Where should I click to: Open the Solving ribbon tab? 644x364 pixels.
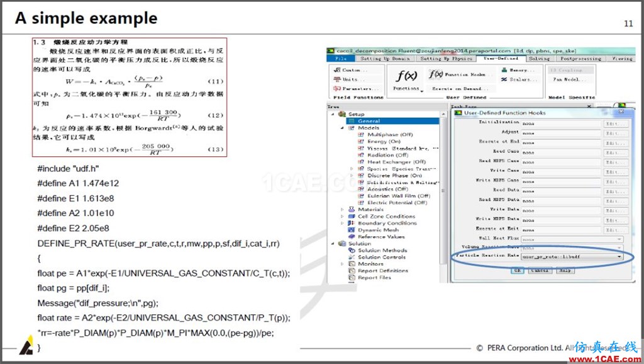click(539, 59)
